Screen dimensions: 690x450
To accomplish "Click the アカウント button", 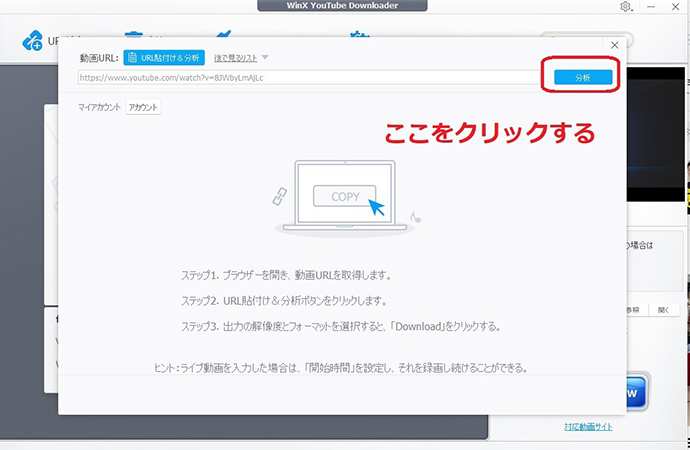I will pos(143,107).
